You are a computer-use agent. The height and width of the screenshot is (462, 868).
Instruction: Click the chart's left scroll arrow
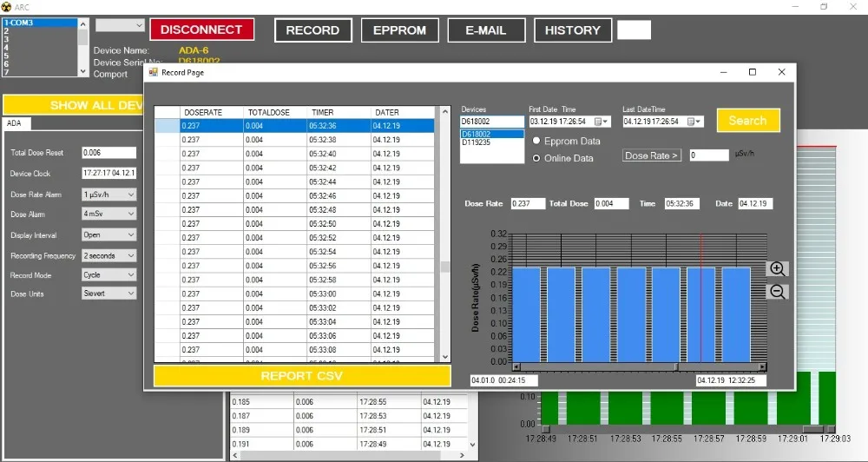pyautogui.click(x=517, y=366)
